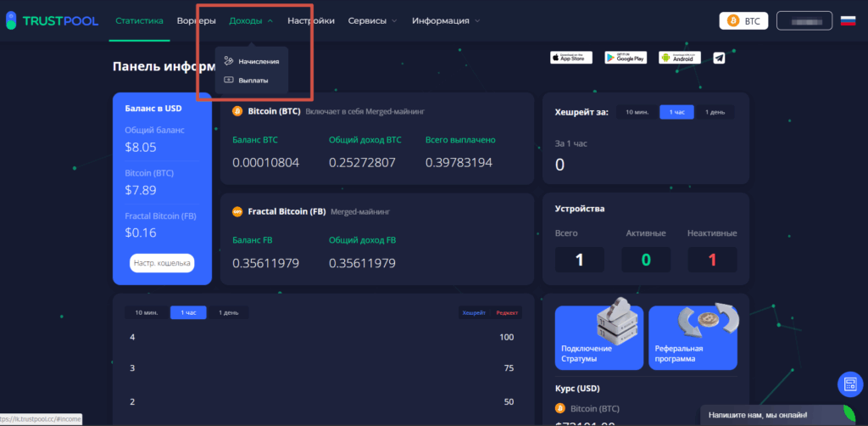Open the Telegram channel icon
The height and width of the screenshot is (426, 868).
(x=719, y=58)
